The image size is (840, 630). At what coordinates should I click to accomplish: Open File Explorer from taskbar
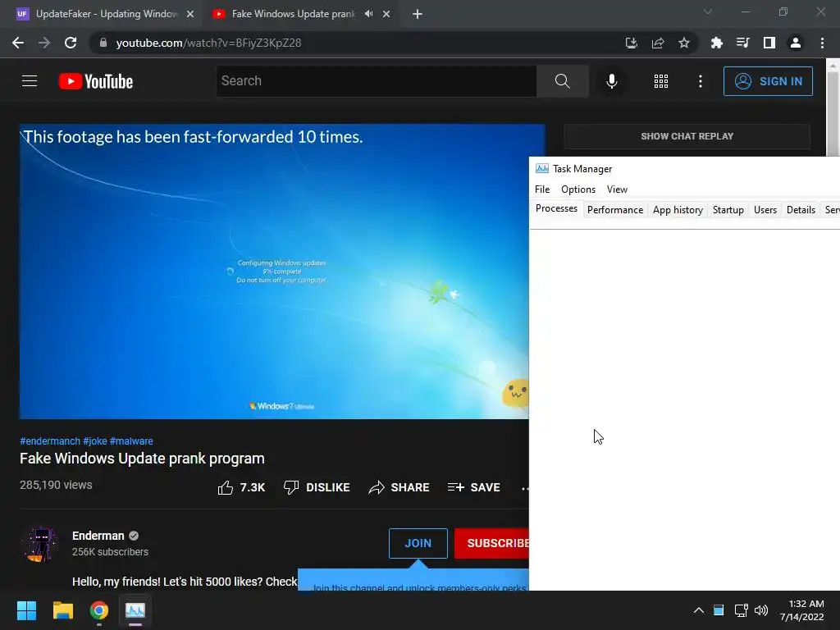tap(62, 610)
